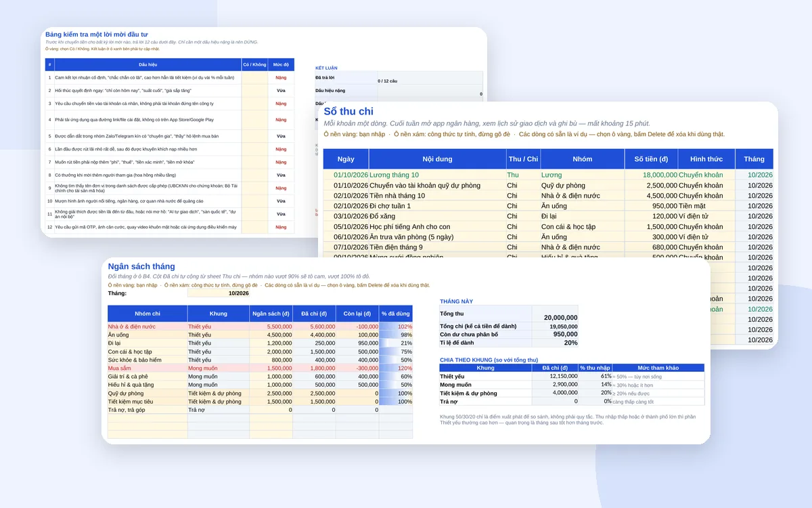Image resolution: width=812 pixels, height=508 pixels.
Task: Select 'Sức khỏe & bảo hiểm' budget row
Action: [148, 360]
